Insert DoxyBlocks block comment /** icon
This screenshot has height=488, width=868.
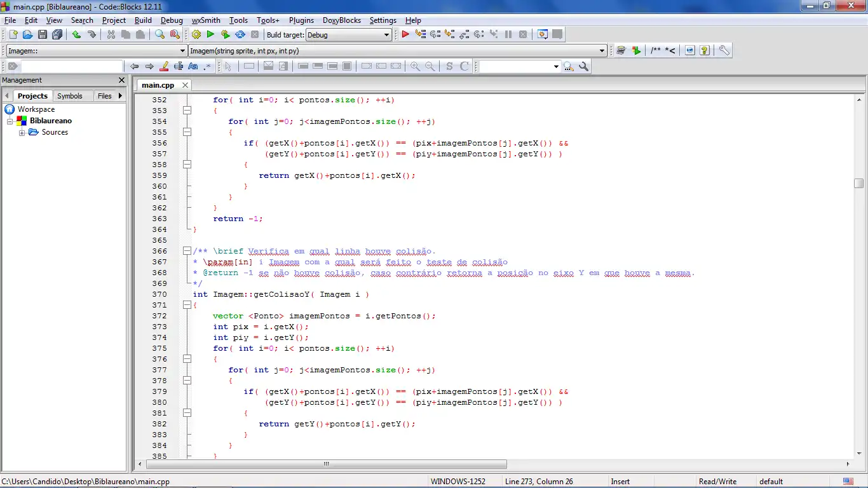(x=655, y=50)
